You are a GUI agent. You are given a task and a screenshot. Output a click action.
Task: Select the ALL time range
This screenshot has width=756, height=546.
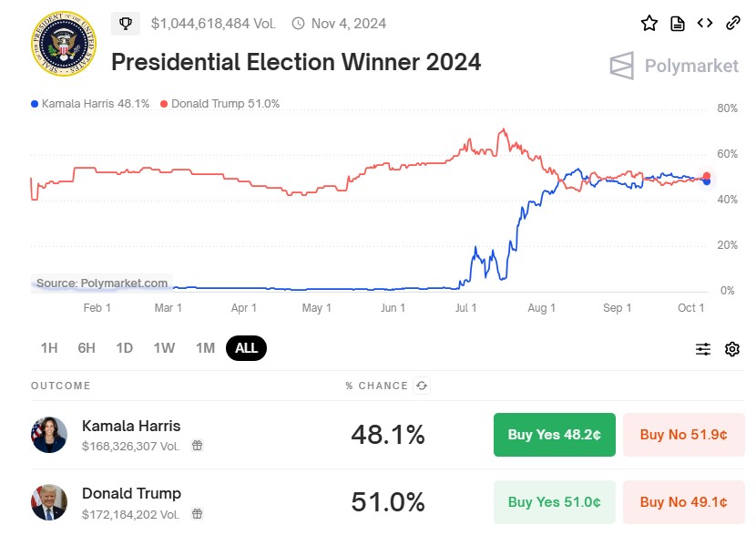[x=246, y=348]
